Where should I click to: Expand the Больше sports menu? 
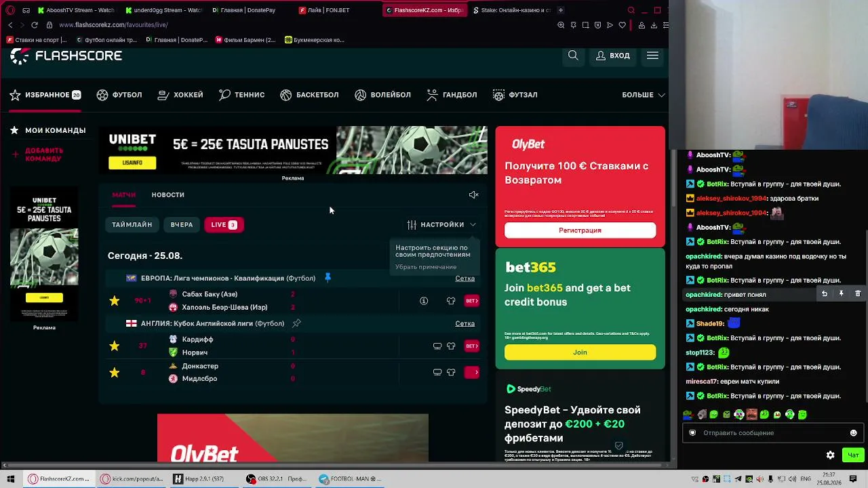644,95
